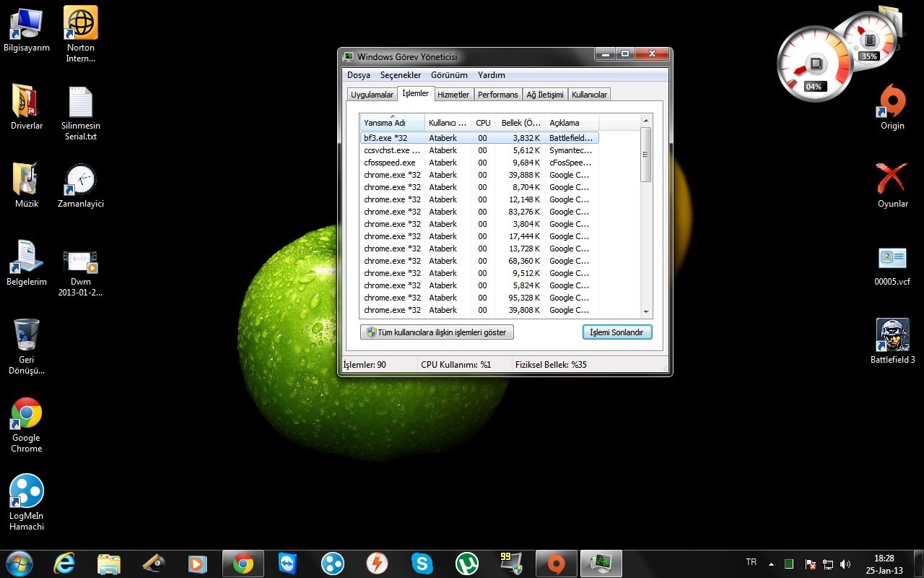
Task: Open the Müzik folder icon
Action: 27,186
